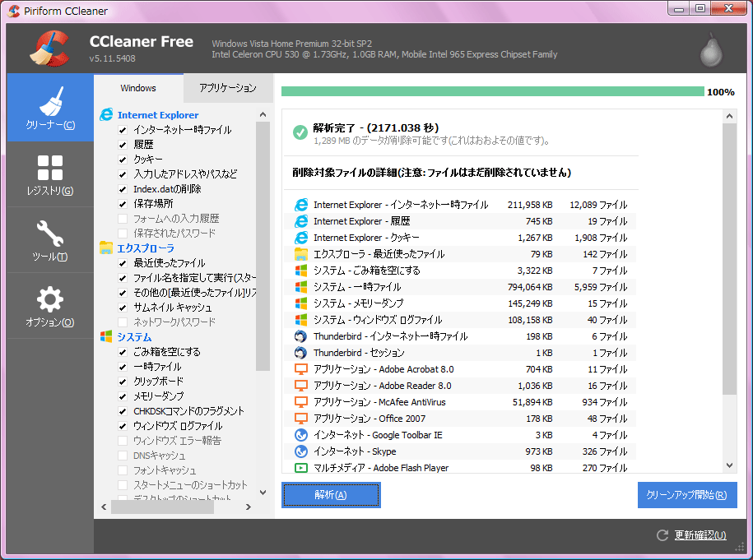The image size is (753, 560).
Task: Enable フォームへの入力履歴 checkbox
Action: pos(123,219)
